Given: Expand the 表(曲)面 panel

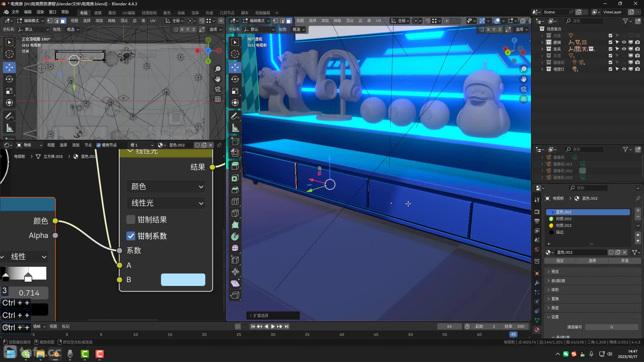Looking at the screenshot, I should click(558, 281).
